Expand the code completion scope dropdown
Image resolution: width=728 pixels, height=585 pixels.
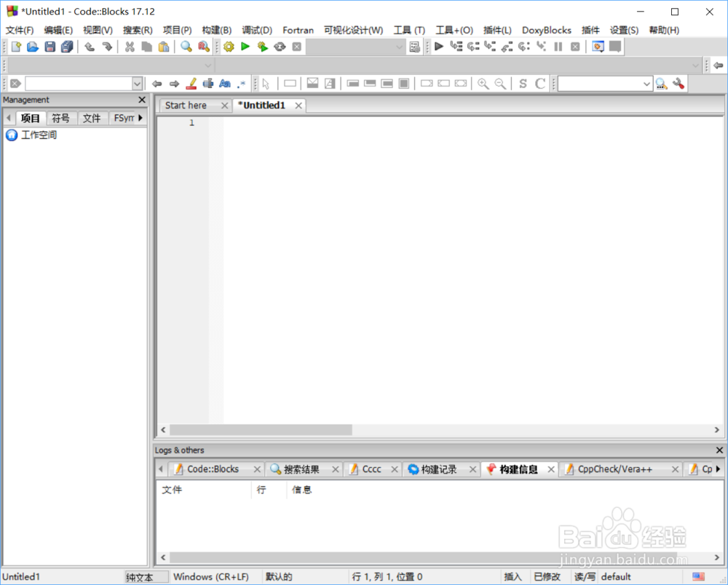[x=208, y=65]
